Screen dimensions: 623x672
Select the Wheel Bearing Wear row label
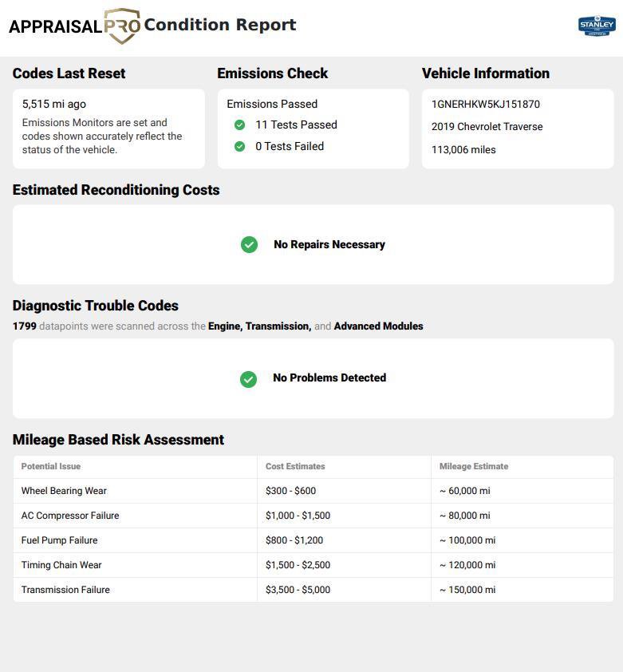click(64, 491)
